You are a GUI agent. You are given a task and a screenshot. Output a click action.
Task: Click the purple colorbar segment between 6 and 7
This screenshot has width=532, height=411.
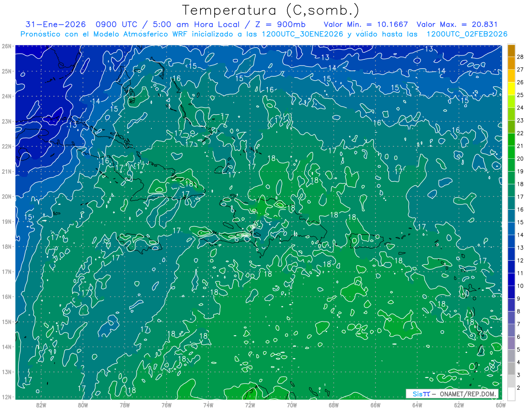click(511, 331)
